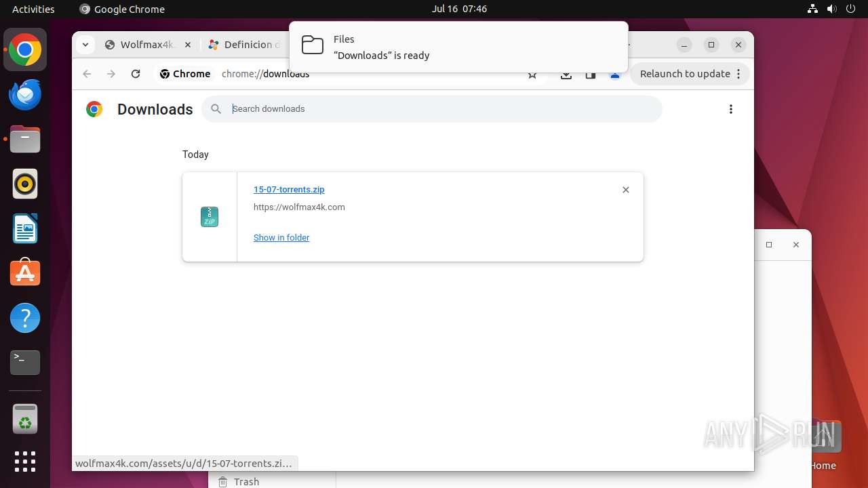Screen dimensions: 868x488
Task: Open Rhythmbox music player in the dock
Action: click(25, 184)
